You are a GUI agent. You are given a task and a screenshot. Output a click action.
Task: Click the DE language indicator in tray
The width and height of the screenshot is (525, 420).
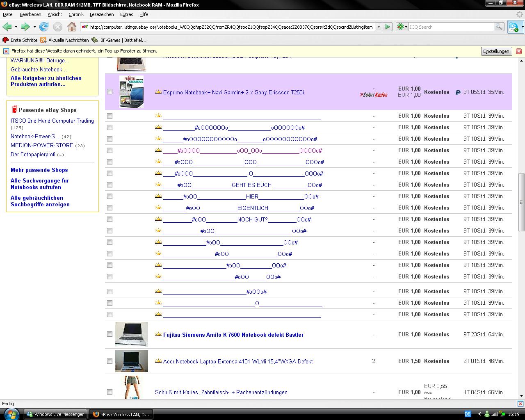pyautogui.click(x=468, y=414)
